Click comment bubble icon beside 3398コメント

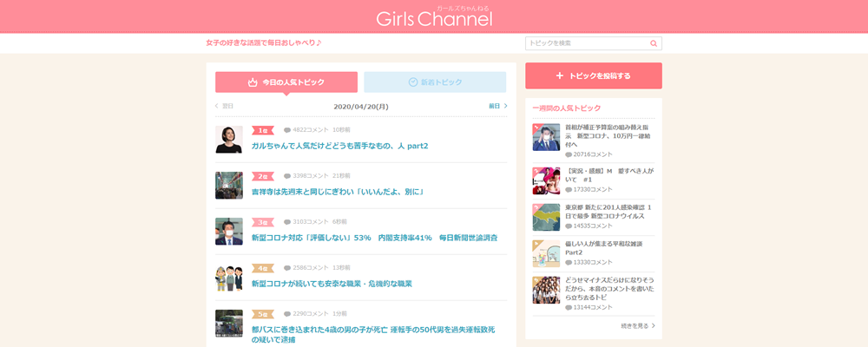[x=287, y=177]
